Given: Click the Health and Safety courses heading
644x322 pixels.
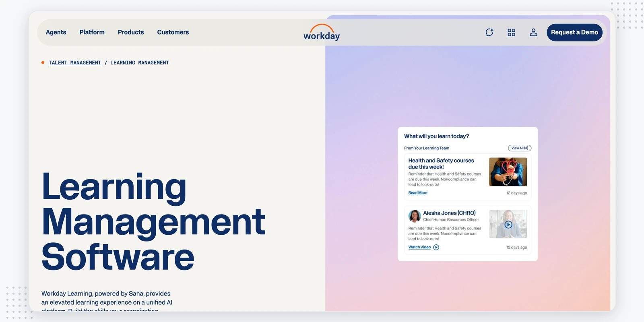Looking at the screenshot, I should coord(441,163).
